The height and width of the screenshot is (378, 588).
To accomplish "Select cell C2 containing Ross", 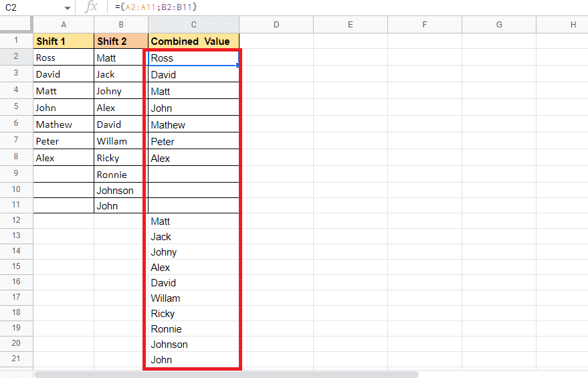I will click(193, 58).
